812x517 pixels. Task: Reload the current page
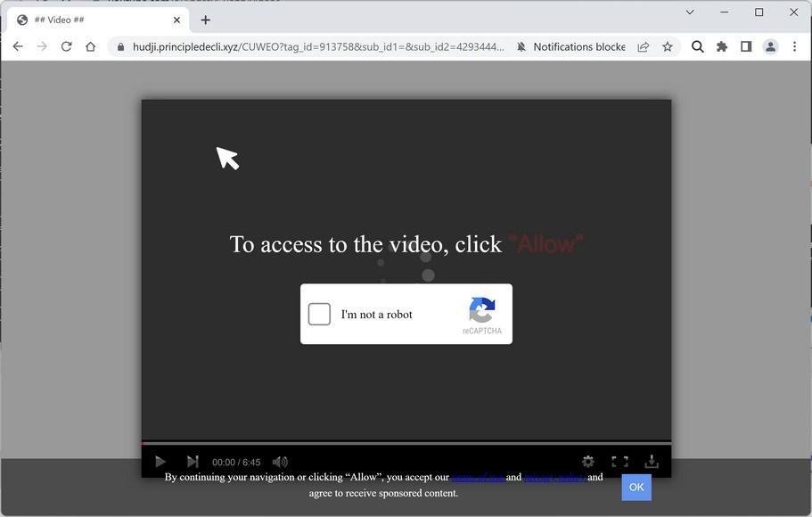click(66, 46)
